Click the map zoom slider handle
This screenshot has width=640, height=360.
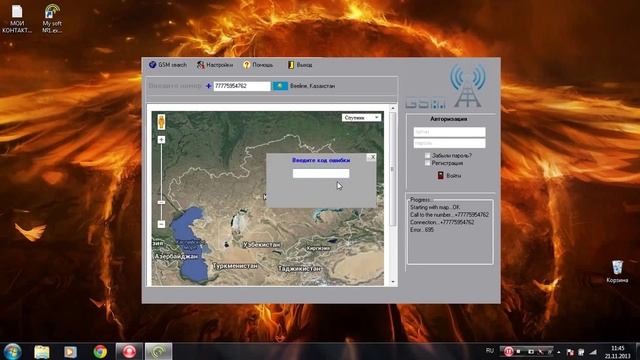point(161,202)
